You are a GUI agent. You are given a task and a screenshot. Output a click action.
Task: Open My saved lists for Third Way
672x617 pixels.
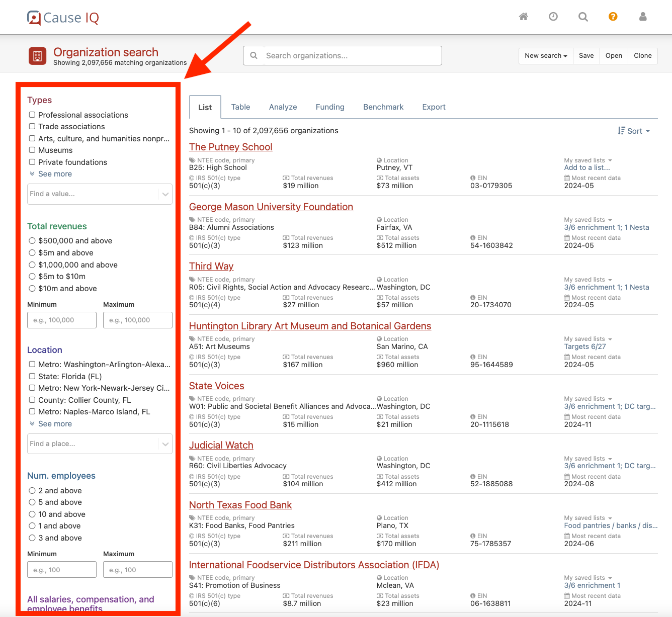pos(588,280)
